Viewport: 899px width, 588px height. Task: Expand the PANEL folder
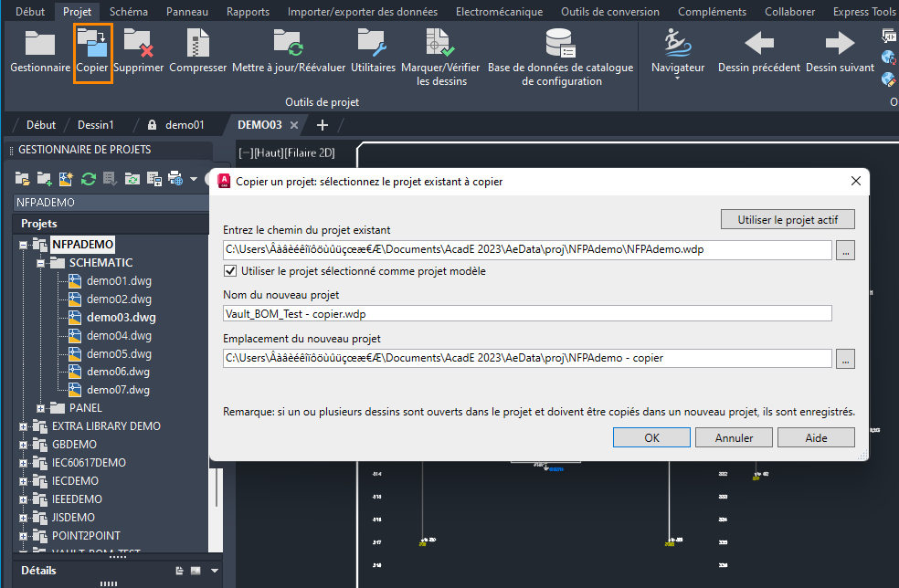pyautogui.click(x=41, y=409)
